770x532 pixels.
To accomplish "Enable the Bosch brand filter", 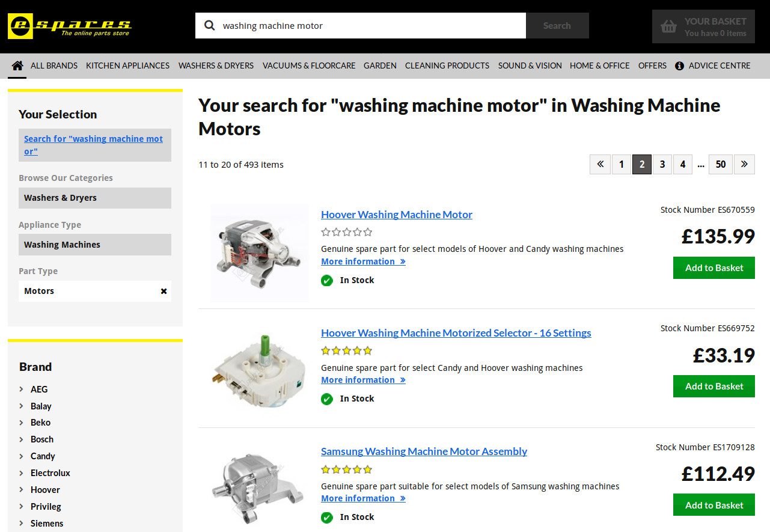I will 43,439.
